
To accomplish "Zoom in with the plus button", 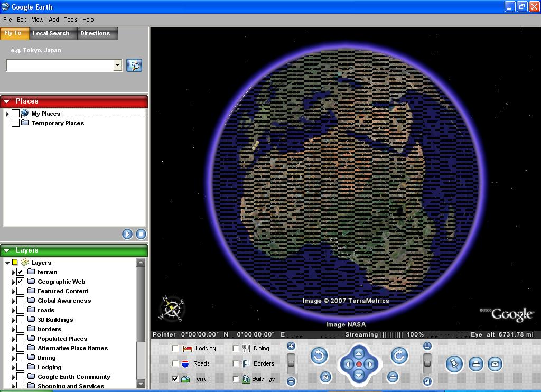I will click(291, 346).
